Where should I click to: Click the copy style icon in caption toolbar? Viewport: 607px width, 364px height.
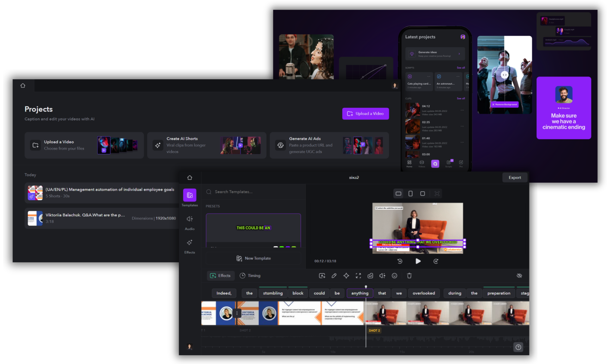[370, 276]
